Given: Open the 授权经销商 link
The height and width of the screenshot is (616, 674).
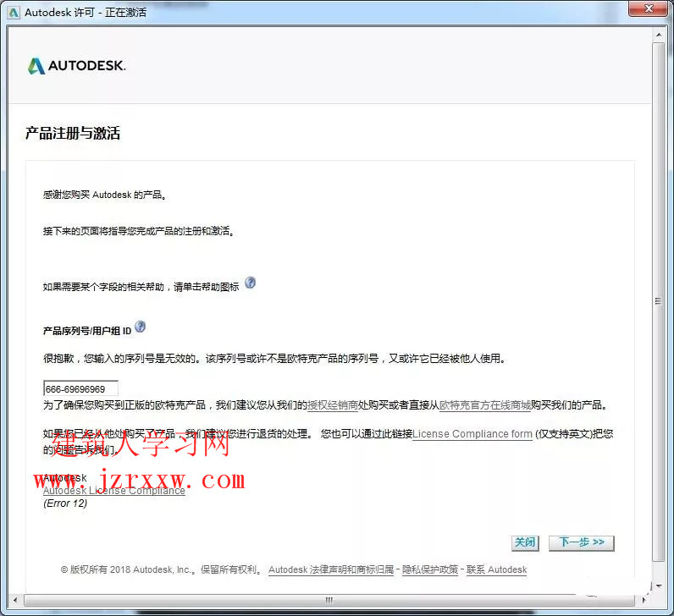Looking at the screenshot, I should pyautogui.click(x=332, y=405).
